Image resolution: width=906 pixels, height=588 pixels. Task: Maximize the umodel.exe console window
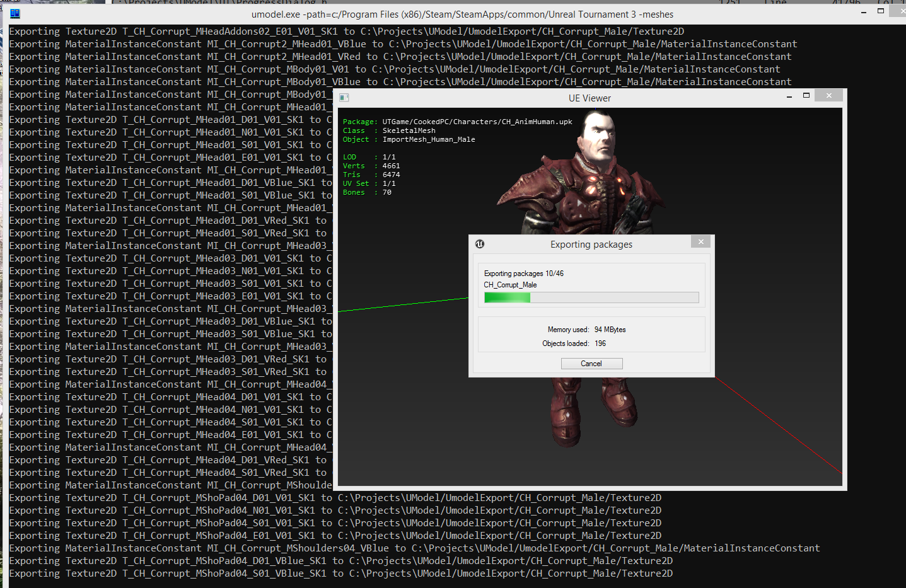tap(881, 11)
